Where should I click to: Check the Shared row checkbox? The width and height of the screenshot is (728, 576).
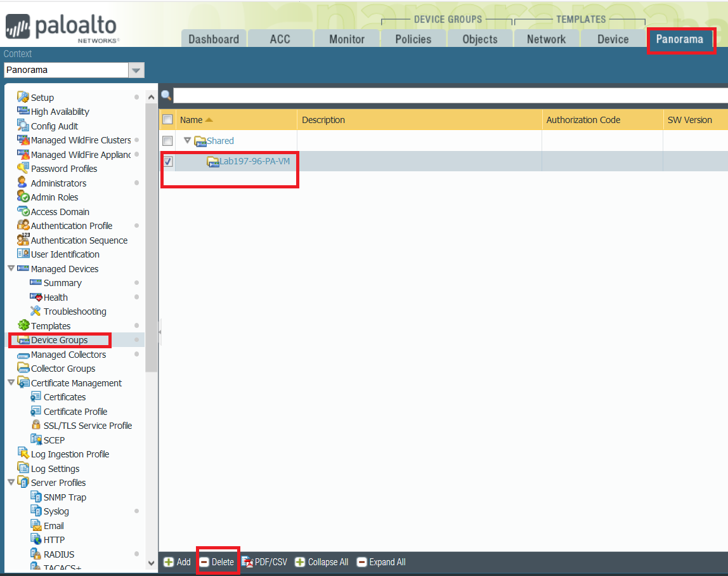(x=167, y=141)
